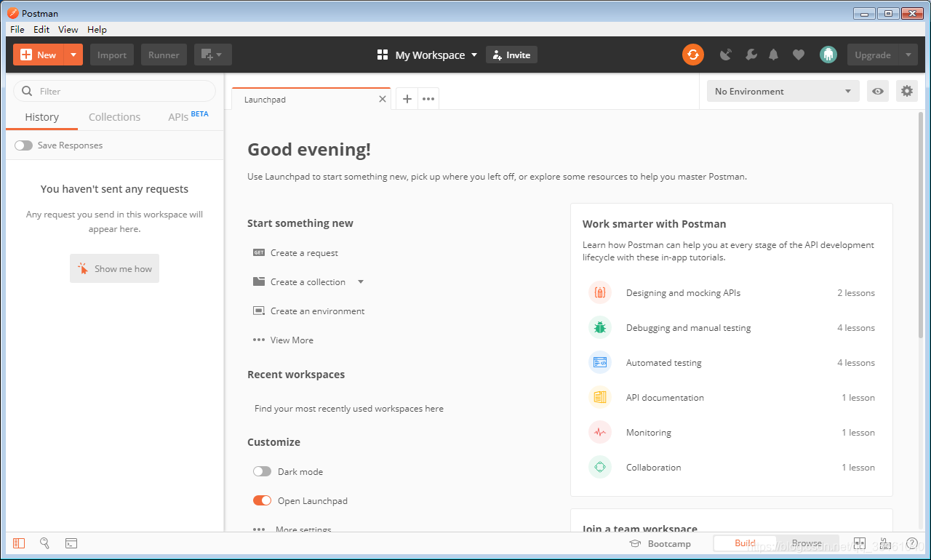This screenshot has height=560, width=931.
Task: Open API documentation lesson
Action: click(x=732, y=398)
